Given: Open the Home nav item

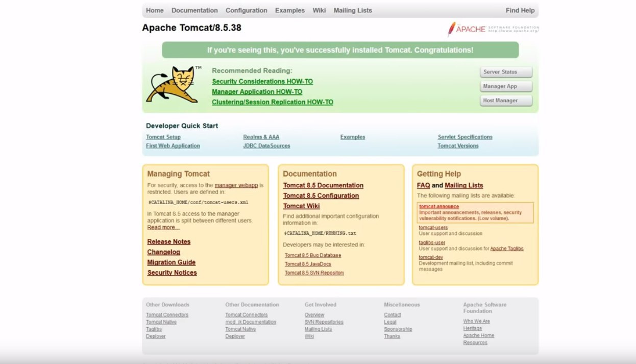Looking at the screenshot, I should pos(155,10).
